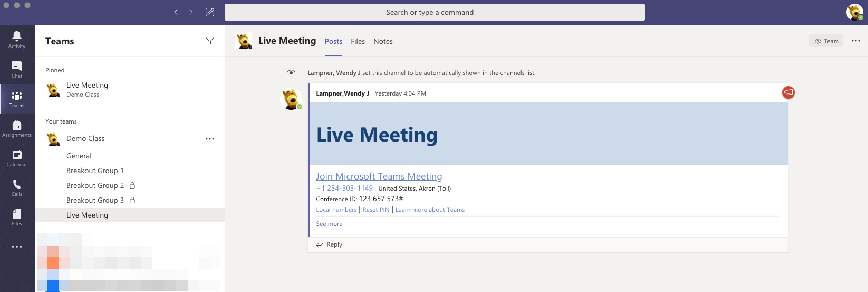Open profile avatar in top right

coord(854,12)
